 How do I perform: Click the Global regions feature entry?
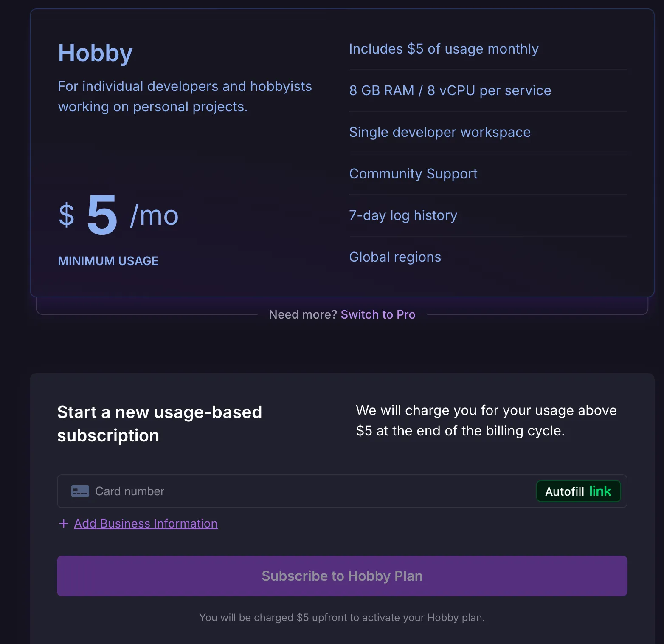(395, 257)
